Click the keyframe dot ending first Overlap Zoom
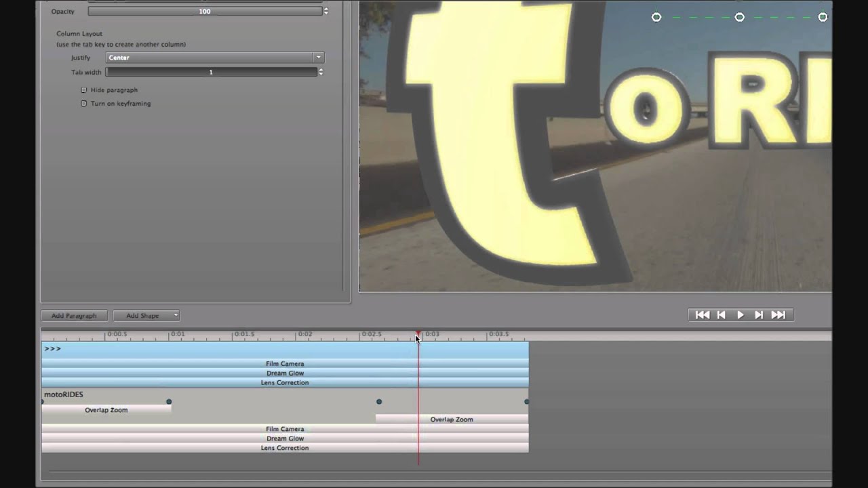Image resolution: width=868 pixels, height=488 pixels. tap(169, 402)
